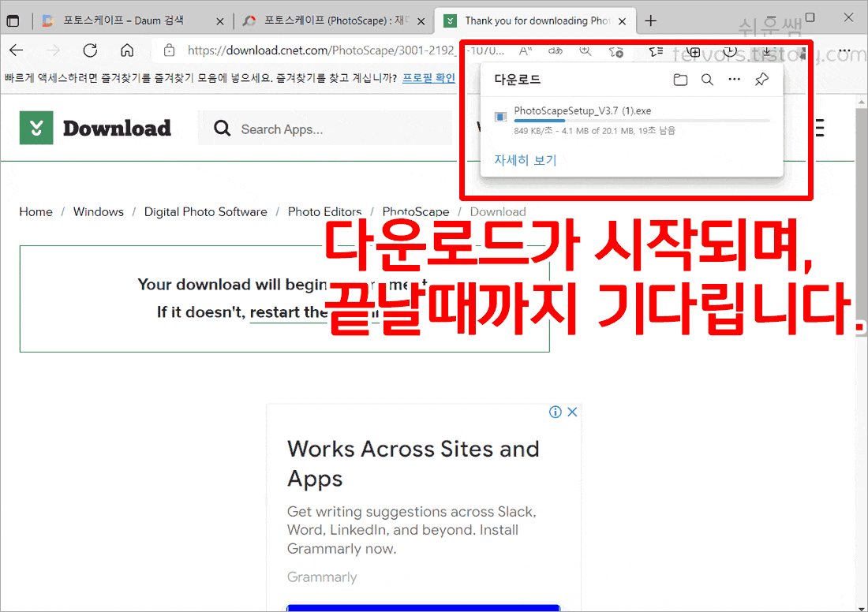Open more options in downloads panel
Screen dimensions: 868x612
tap(734, 80)
